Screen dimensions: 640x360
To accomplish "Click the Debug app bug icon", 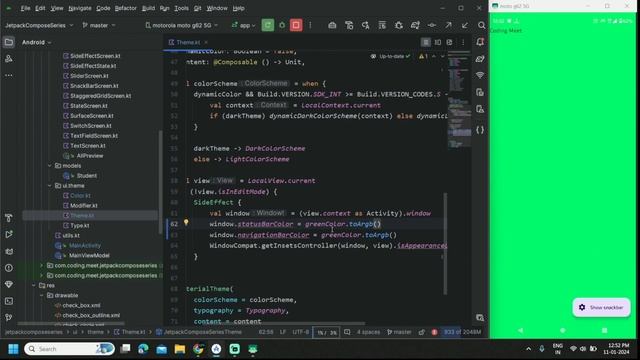I will (282, 25).
